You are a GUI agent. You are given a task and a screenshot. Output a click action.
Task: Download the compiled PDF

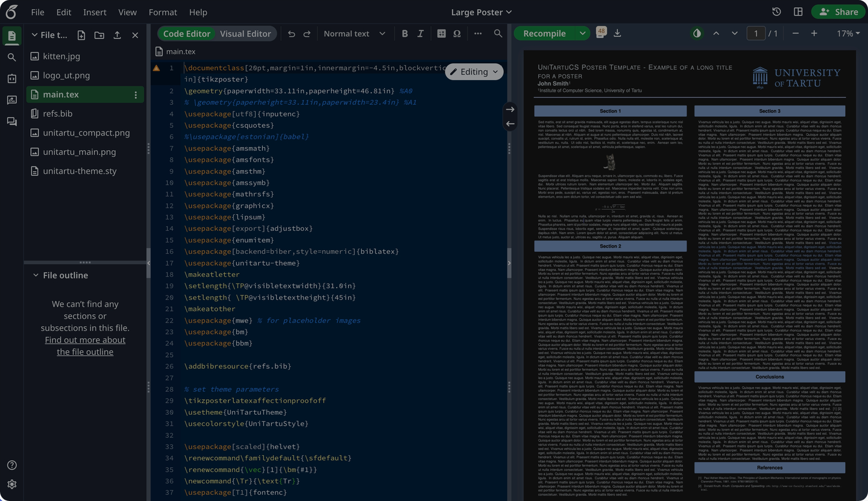(617, 33)
